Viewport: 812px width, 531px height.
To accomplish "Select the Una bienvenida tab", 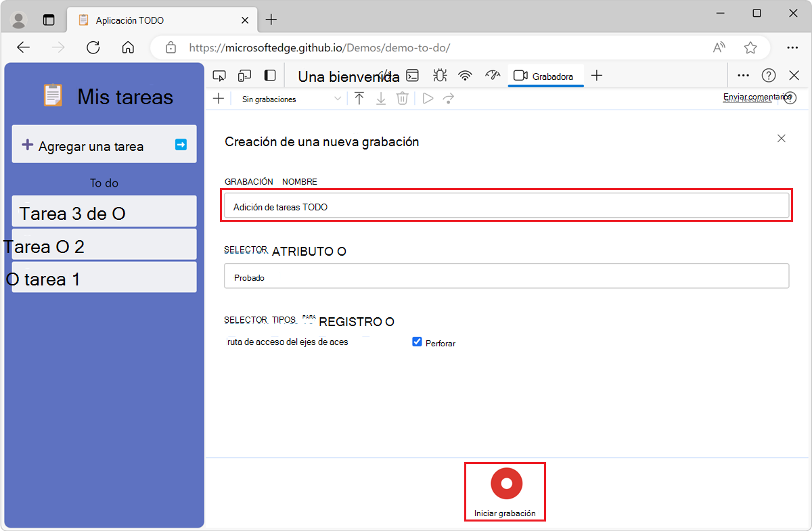I will (348, 76).
